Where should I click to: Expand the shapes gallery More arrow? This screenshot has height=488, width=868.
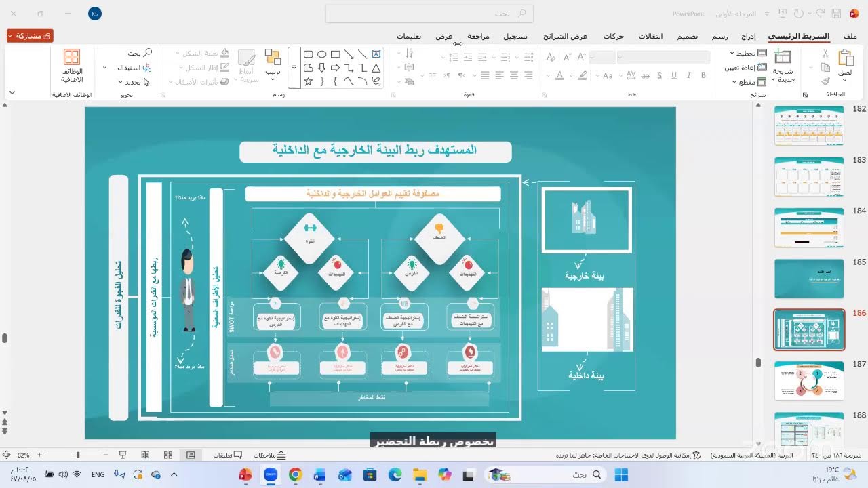pyautogui.click(x=294, y=68)
